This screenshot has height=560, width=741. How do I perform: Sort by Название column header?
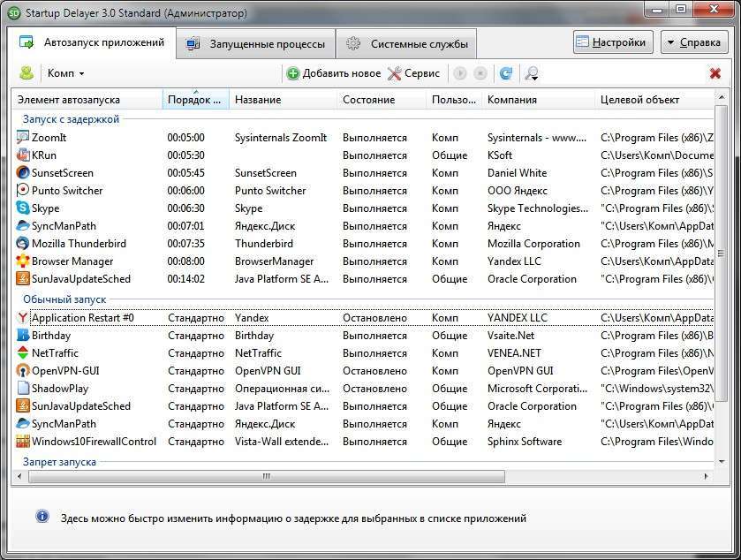(284, 100)
